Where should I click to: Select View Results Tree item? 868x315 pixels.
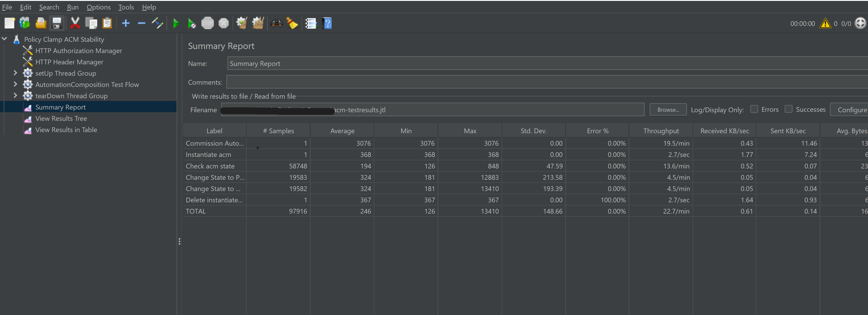[61, 119]
